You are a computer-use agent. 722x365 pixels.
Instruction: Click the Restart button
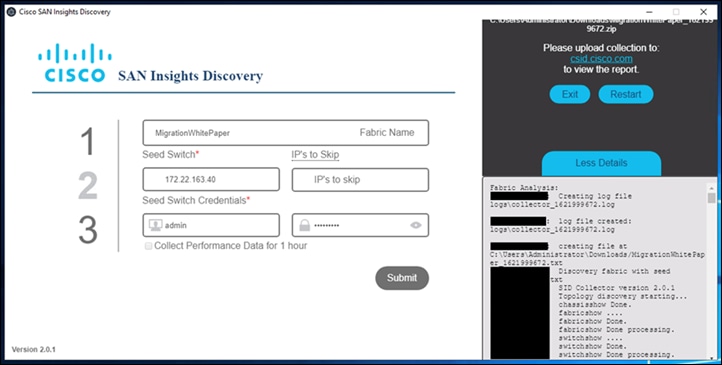point(626,94)
